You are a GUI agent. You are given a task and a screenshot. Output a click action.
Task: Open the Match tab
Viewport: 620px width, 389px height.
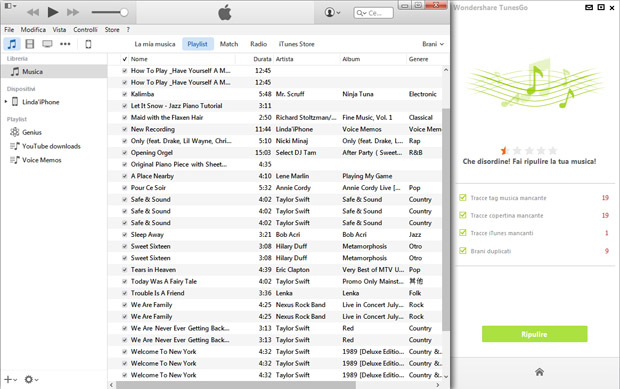pos(229,44)
